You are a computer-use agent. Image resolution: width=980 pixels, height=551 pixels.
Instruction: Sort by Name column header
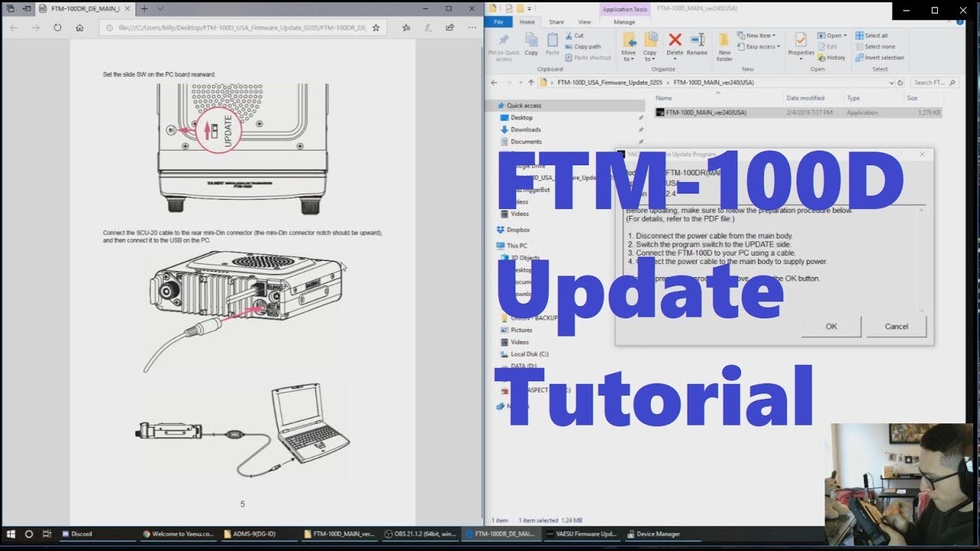pyautogui.click(x=664, y=98)
